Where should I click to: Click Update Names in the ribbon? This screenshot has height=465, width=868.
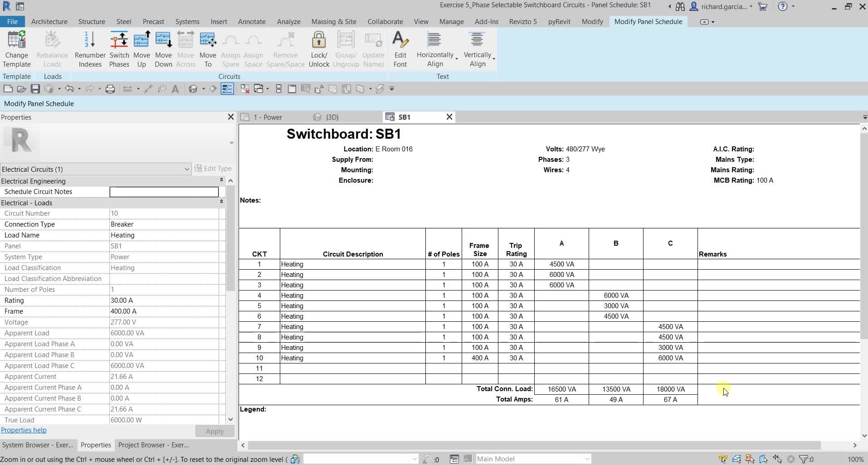click(x=374, y=47)
